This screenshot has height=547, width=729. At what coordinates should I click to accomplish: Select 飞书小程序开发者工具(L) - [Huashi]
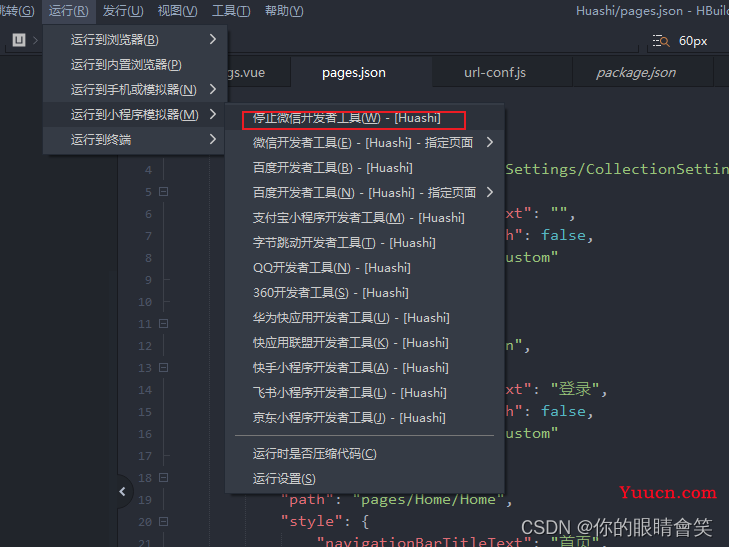click(x=364, y=394)
